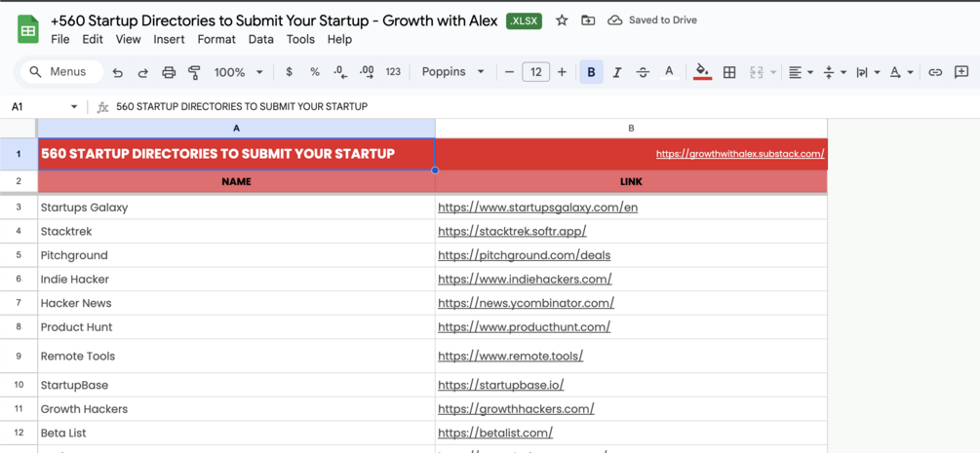Insert link using chain icon

pyautogui.click(x=935, y=72)
